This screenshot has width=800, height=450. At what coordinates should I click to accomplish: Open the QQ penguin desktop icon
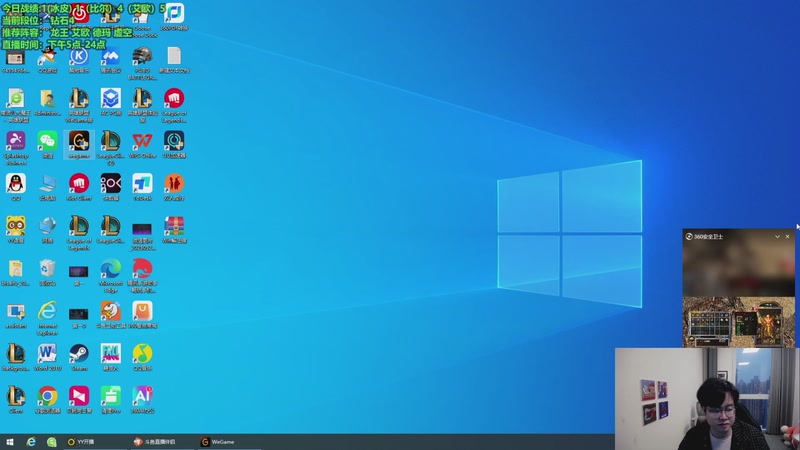click(16, 184)
